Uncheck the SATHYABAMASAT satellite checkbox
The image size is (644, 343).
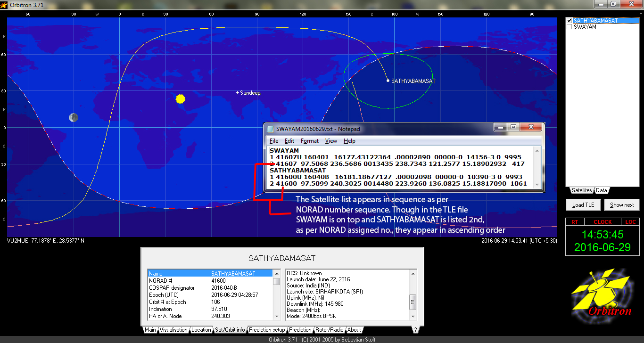click(570, 21)
